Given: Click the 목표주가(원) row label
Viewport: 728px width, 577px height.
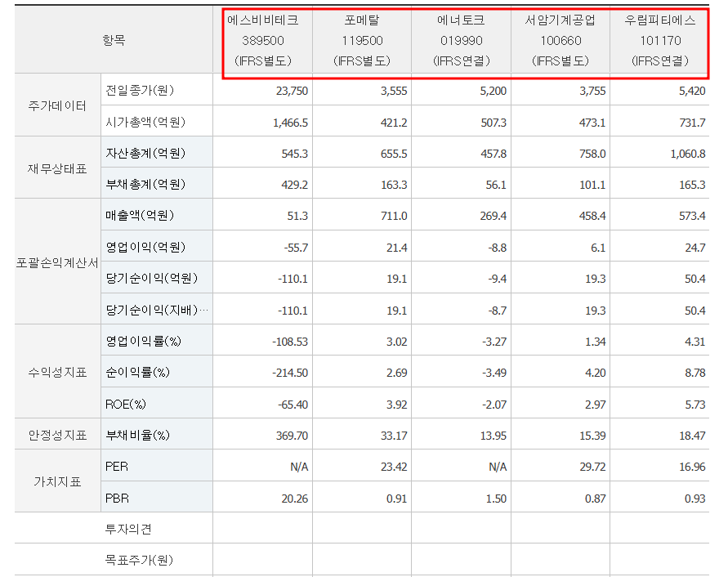Looking at the screenshot, I should [139, 561].
